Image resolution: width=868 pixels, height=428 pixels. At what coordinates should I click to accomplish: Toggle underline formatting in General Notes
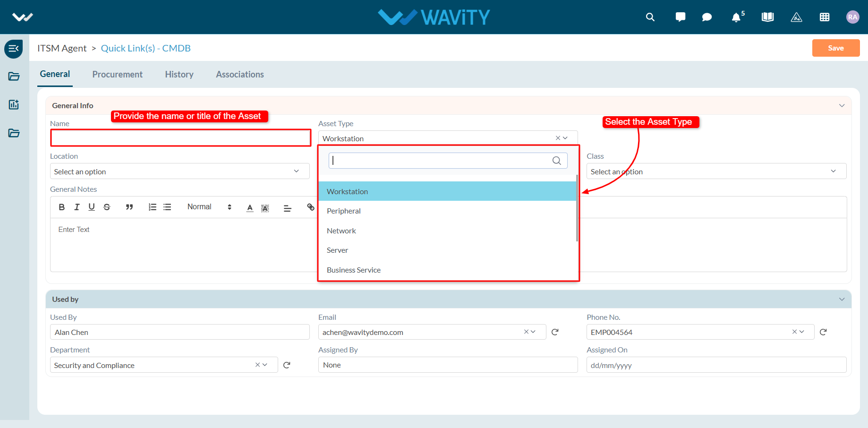pyautogui.click(x=92, y=207)
